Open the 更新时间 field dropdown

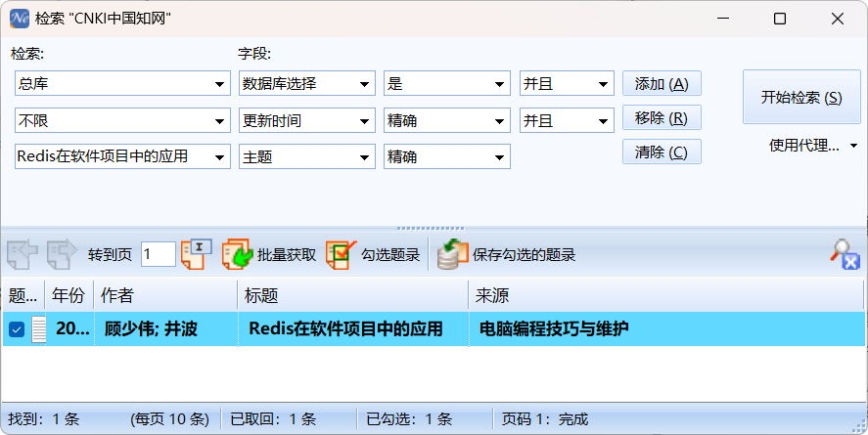point(364,121)
